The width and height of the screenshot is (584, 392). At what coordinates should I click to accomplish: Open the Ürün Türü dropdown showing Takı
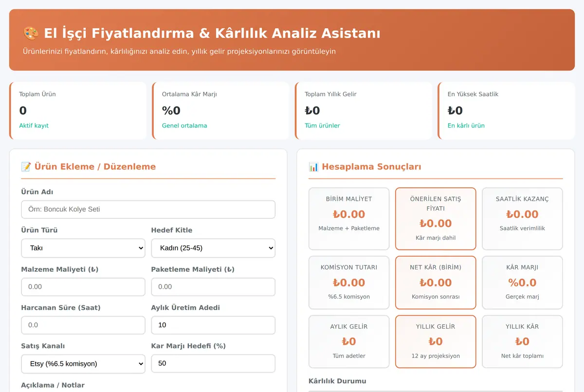click(83, 248)
